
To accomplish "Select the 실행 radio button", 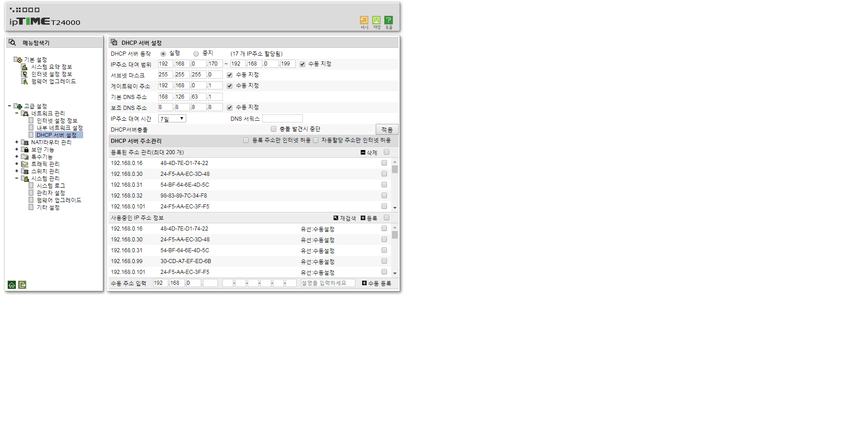I will coord(163,54).
